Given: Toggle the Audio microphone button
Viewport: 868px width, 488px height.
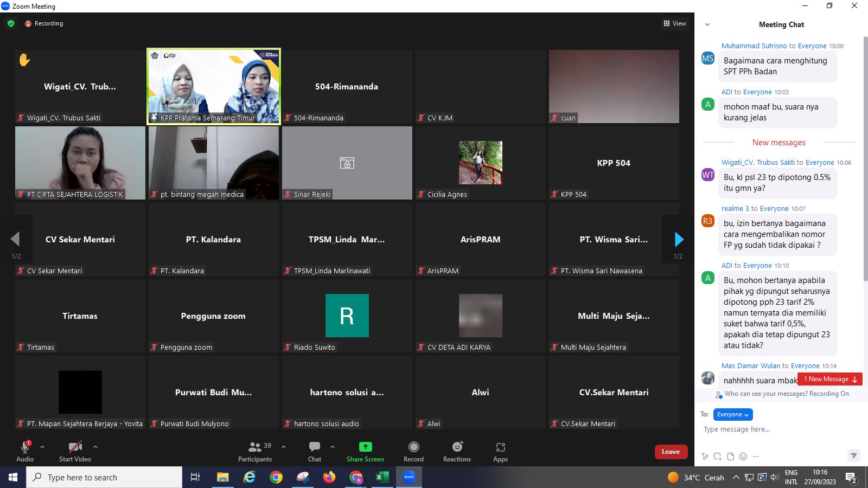Looking at the screenshot, I should pyautogui.click(x=25, y=451).
